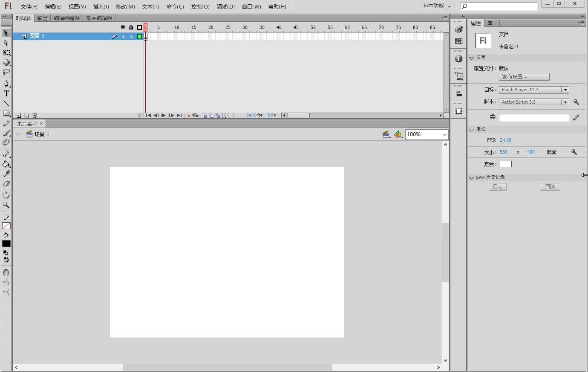
Task: Select the Text tool
Action: (x=6, y=93)
